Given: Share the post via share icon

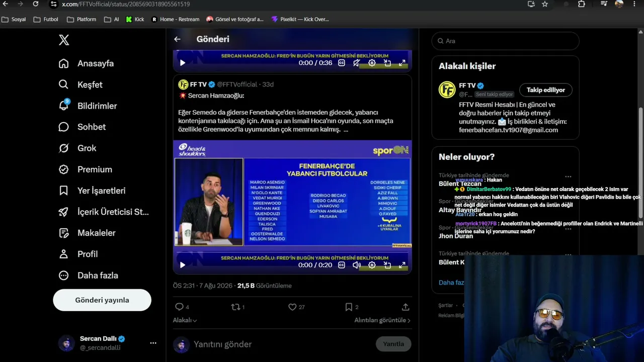Looking at the screenshot, I should 406,307.
